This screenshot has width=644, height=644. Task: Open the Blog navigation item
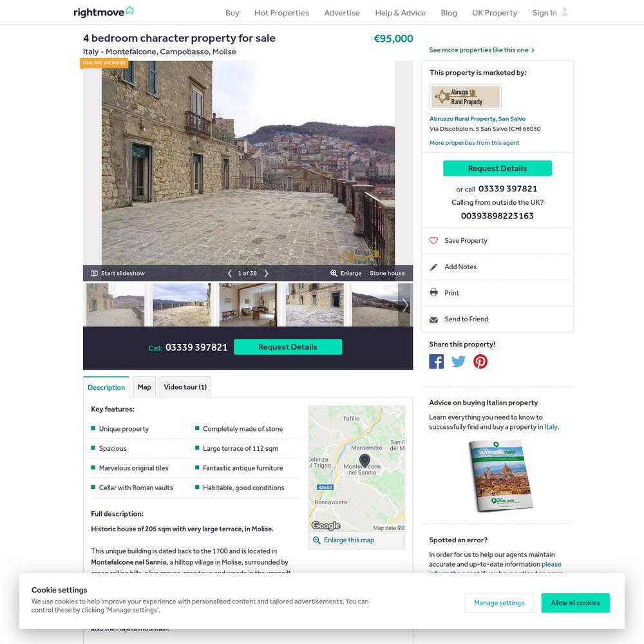pyautogui.click(x=448, y=13)
